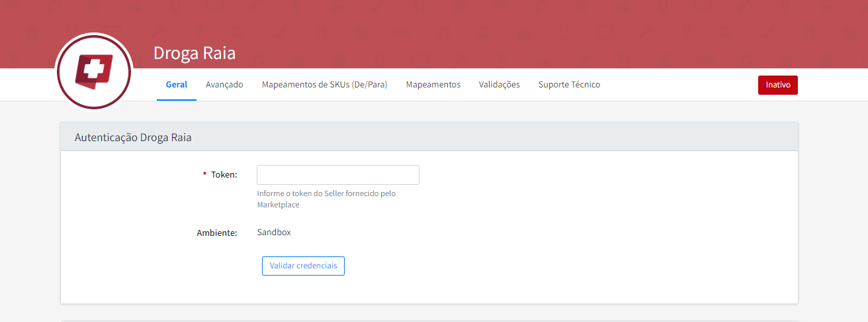Select the Validações tab
868x322 pixels.
click(499, 85)
